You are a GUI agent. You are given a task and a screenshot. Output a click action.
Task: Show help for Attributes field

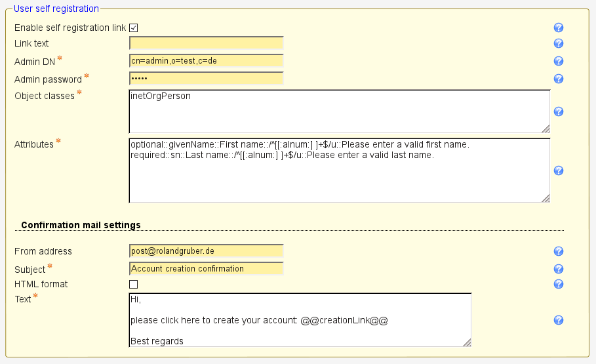tap(559, 171)
